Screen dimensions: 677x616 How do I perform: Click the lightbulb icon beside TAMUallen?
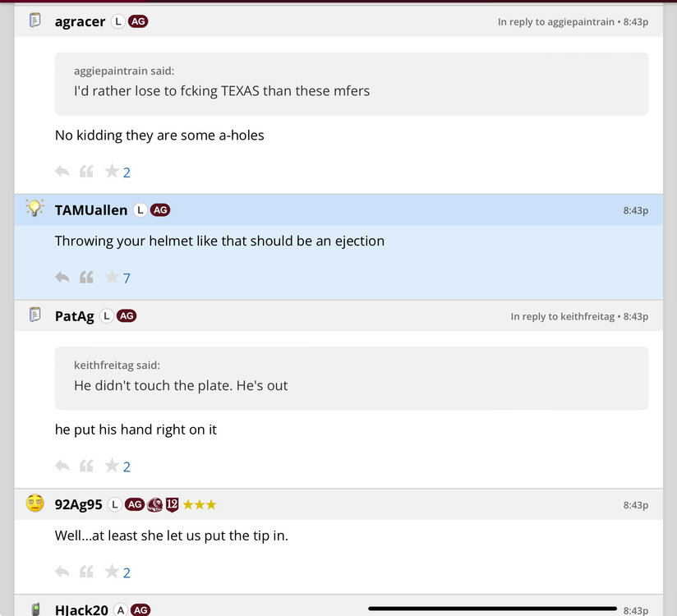tap(35, 209)
